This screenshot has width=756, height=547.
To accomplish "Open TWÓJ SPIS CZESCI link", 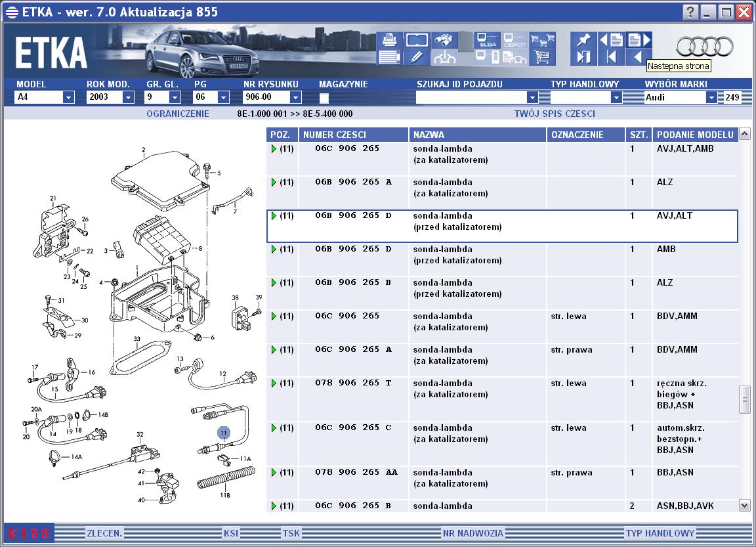I will [x=555, y=114].
